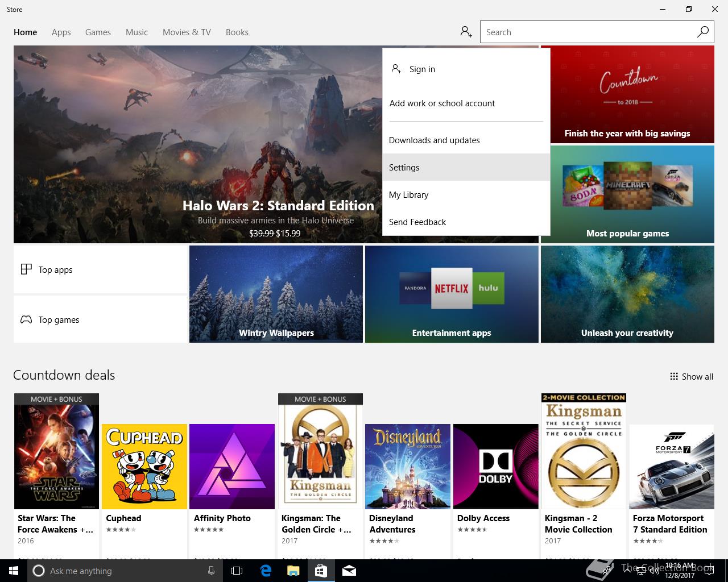The width and height of the screenshot is (728, 582).
Task: Click the Top games controller icon
Action: point(26,319)
